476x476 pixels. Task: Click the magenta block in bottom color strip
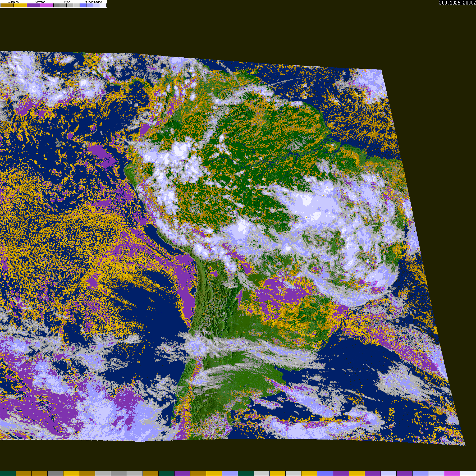[x=452, y=473]
